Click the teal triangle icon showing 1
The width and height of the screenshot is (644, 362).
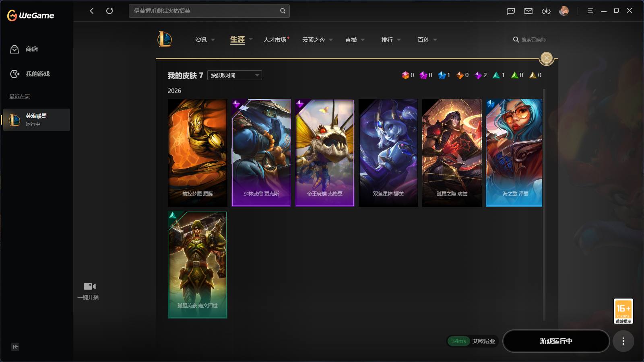pos(496,75)
